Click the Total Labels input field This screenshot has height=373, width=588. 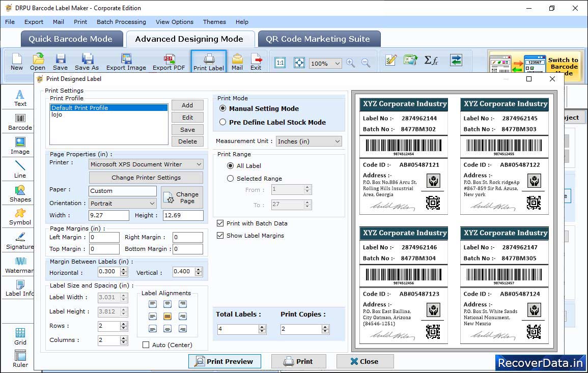click(238, 329)
